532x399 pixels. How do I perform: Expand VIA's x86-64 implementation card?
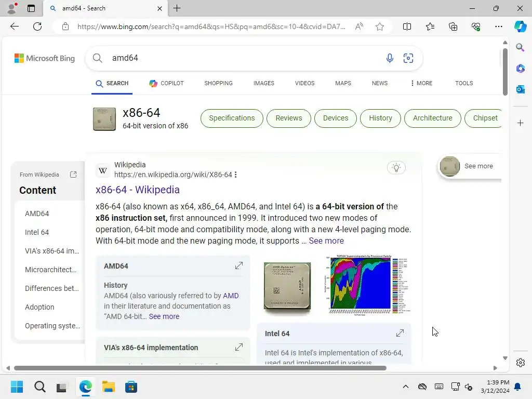coord(239,347)
